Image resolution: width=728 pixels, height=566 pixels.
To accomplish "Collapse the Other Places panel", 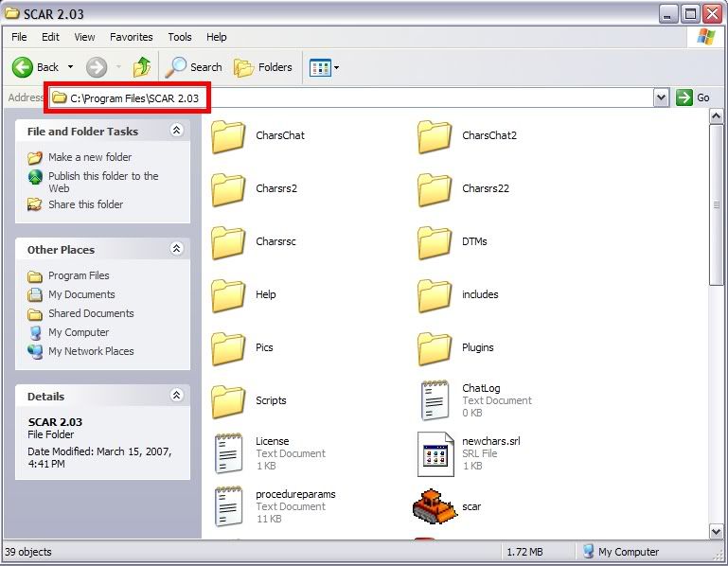I will click(x=176, y=249).
